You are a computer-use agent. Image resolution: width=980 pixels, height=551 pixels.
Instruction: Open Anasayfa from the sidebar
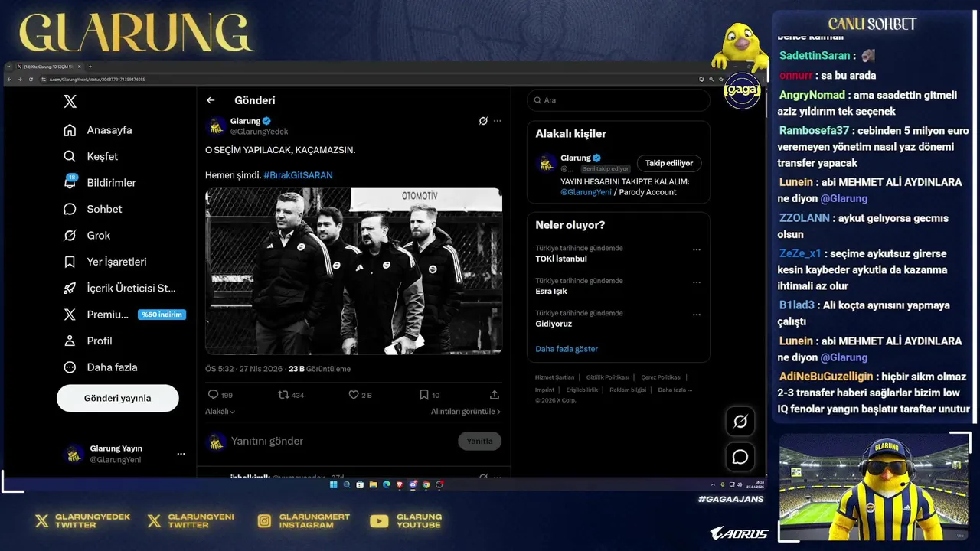pyautogui.click(x=98, y=130)
